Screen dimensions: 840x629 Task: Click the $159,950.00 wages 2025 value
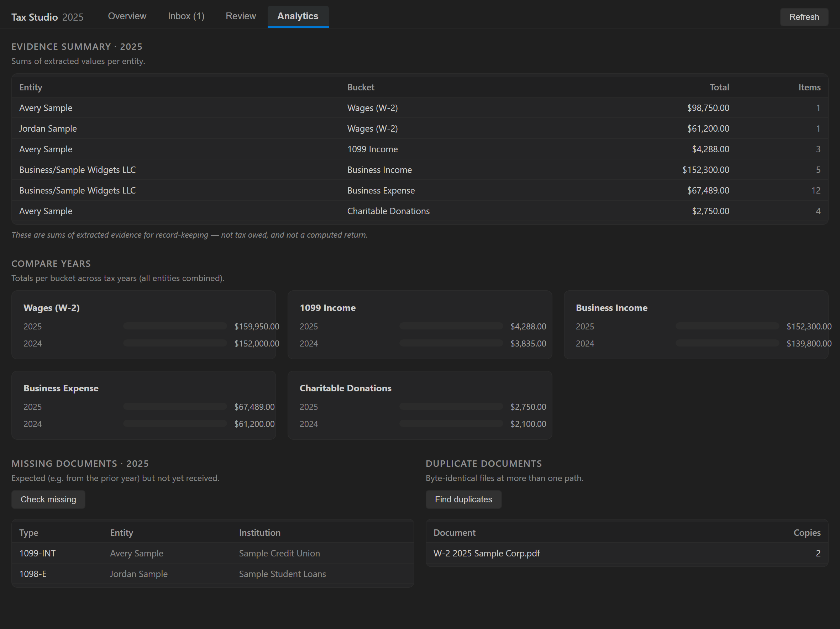tap(257, 327)
